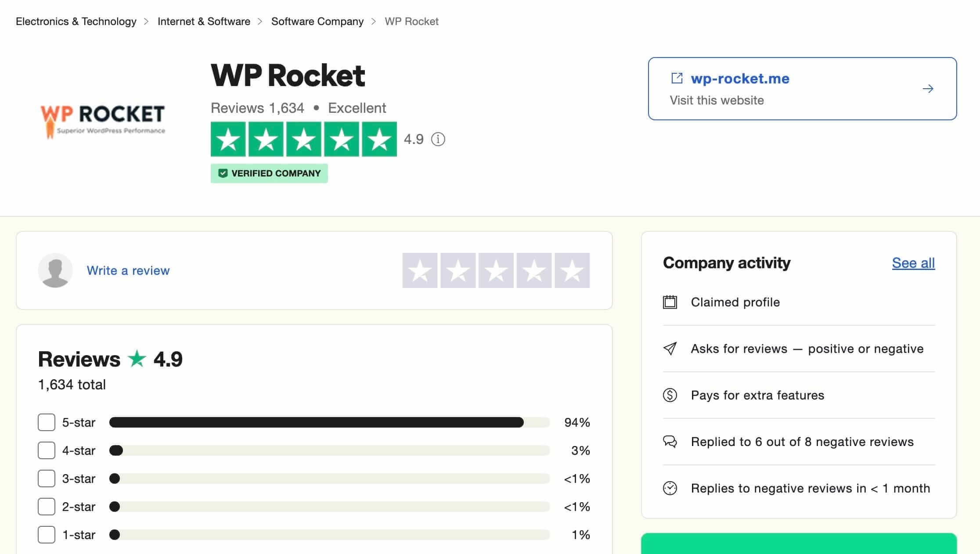Click the clock icon beside Replies to negative reviews
Viewport: 980px width, 554px height.
coord(669,488)
